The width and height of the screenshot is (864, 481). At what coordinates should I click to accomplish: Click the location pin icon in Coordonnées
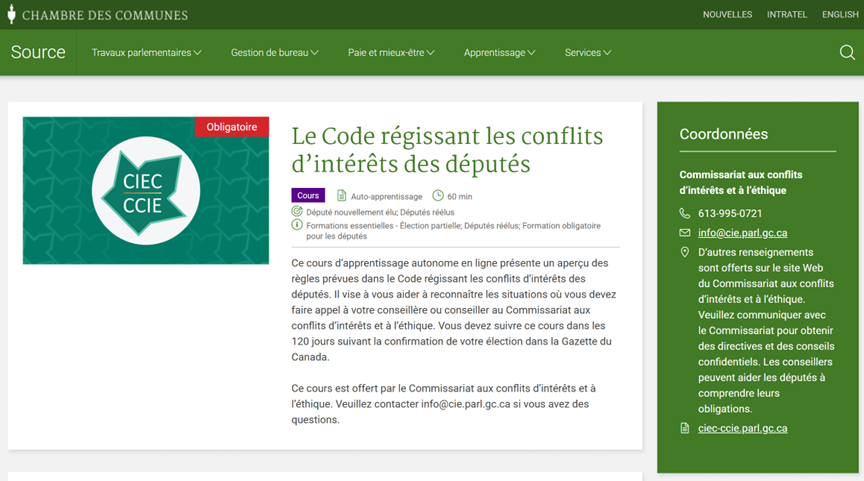685,253
